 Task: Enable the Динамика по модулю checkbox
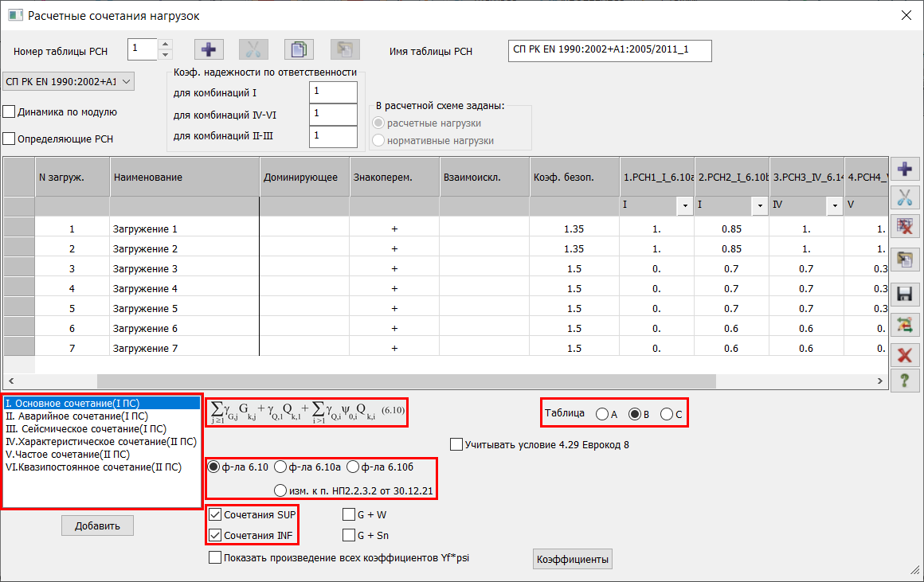[10, 111]
